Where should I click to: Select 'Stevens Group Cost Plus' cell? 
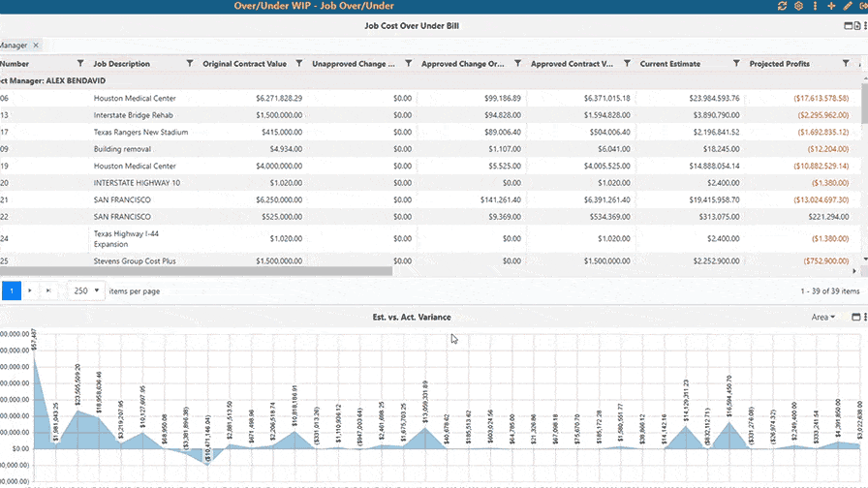coord(135,261)
